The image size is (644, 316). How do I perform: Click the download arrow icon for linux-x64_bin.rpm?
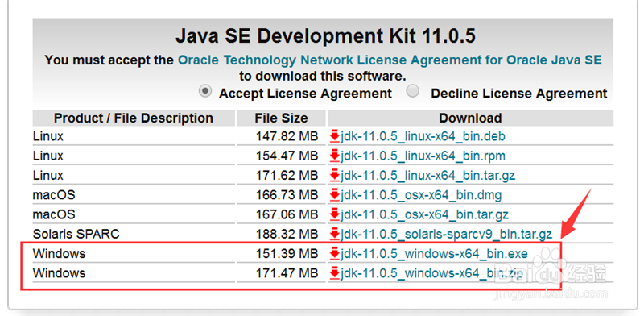pyautogui.click(x=335, y=156)
